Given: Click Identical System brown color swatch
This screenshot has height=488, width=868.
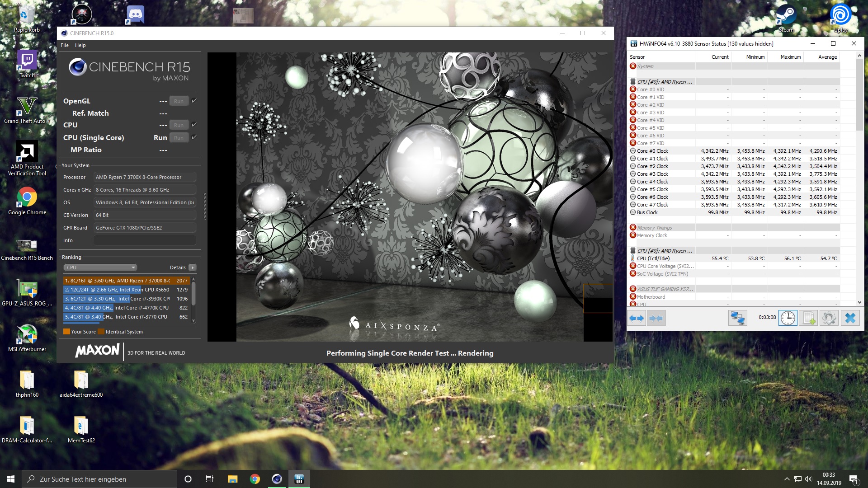Looking at the screenshot, I should [x=101, y=332].
